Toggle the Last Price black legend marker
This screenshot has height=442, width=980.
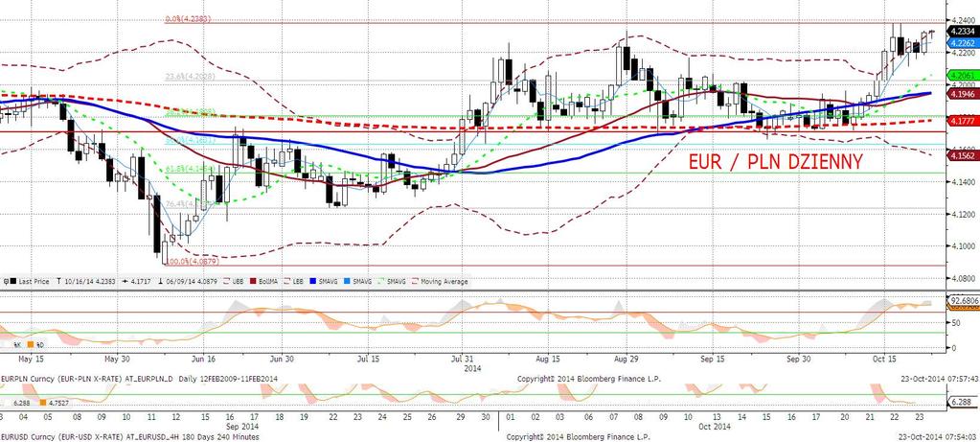point(13,281)
